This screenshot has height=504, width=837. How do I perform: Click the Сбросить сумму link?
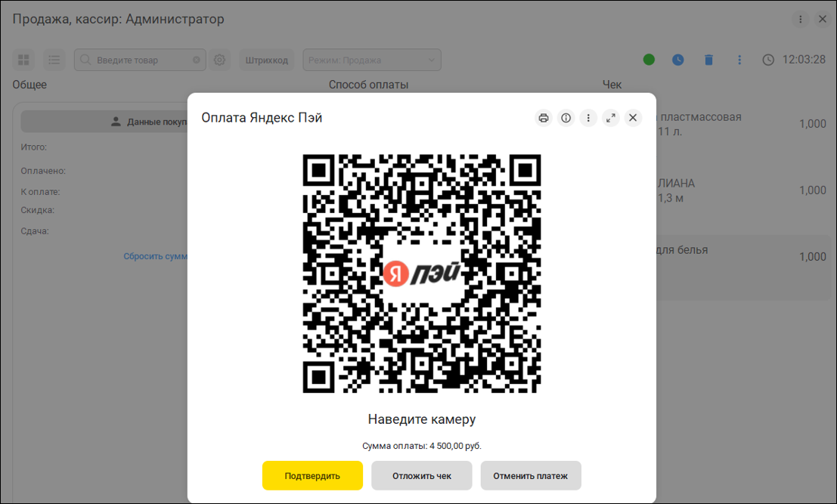[155, 256]
